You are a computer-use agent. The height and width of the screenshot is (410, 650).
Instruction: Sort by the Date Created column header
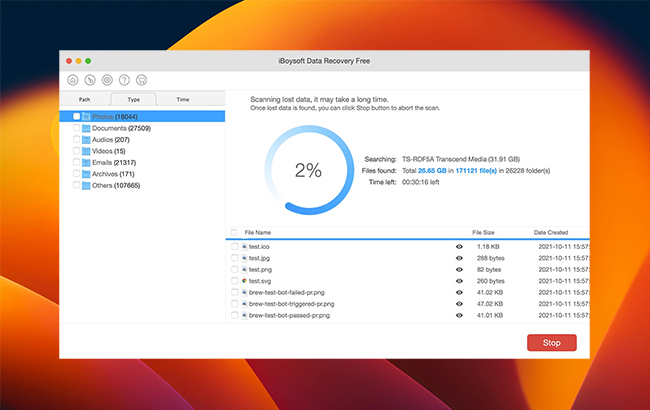click(551, 233)
